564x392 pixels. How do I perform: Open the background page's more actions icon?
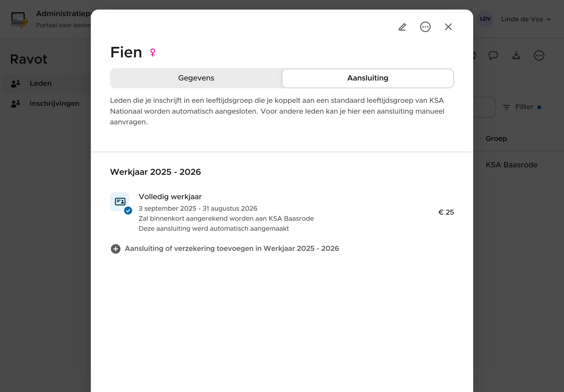point(539,55)
